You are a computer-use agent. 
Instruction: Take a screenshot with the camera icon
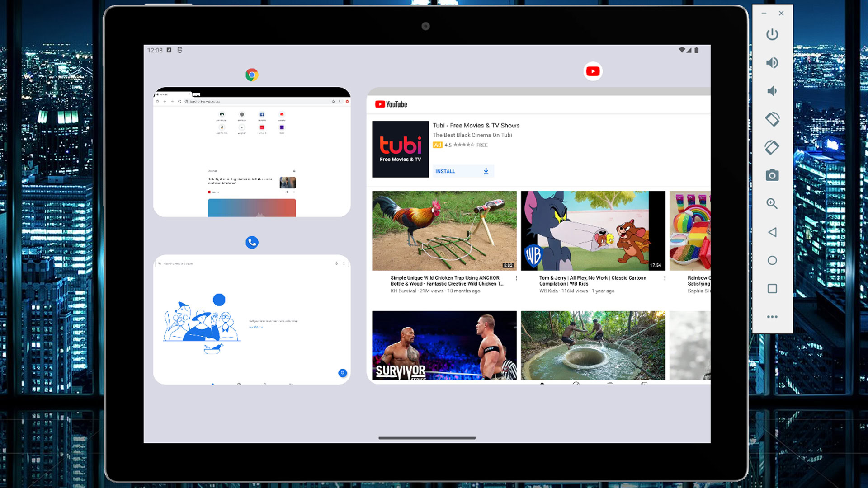772,175
